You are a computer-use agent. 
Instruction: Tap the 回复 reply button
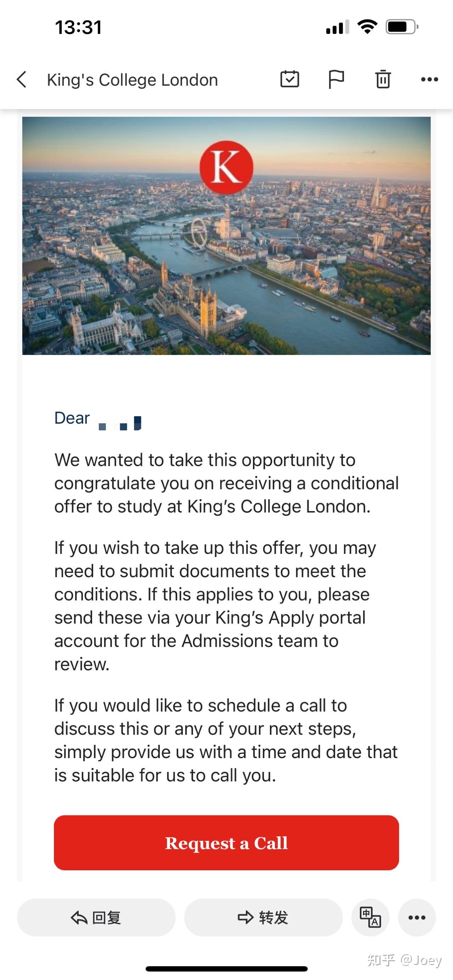point(96,917)
